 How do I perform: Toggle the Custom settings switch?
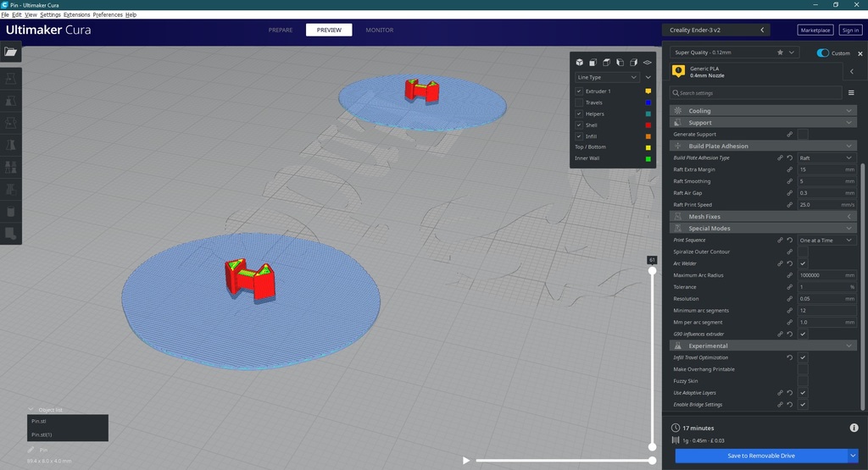[822, 53]
